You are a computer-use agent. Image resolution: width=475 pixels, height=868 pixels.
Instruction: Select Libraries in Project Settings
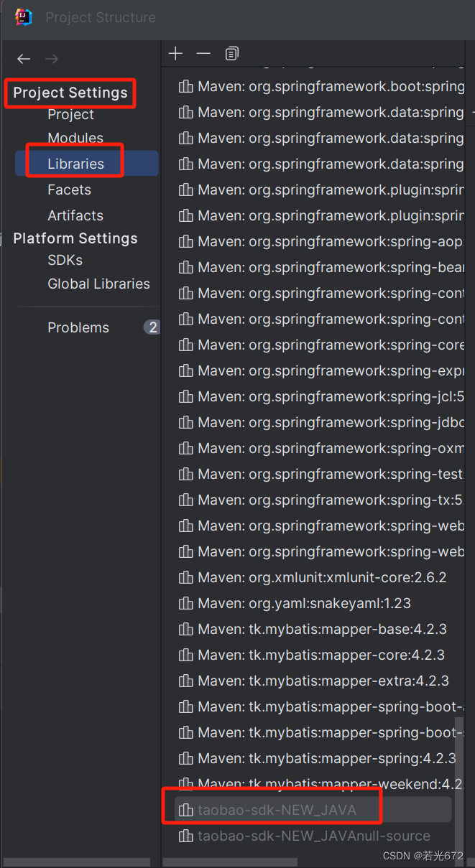tap(86, 164)
